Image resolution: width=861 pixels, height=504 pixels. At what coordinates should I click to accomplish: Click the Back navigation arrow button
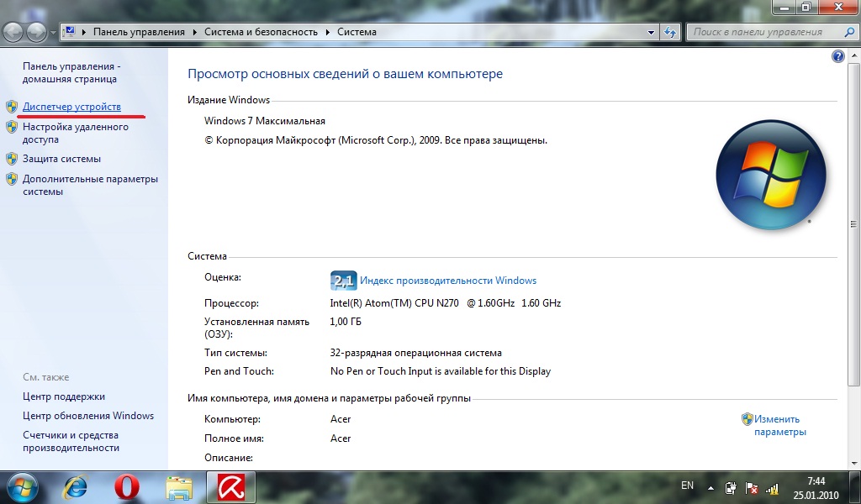[13, 33]
